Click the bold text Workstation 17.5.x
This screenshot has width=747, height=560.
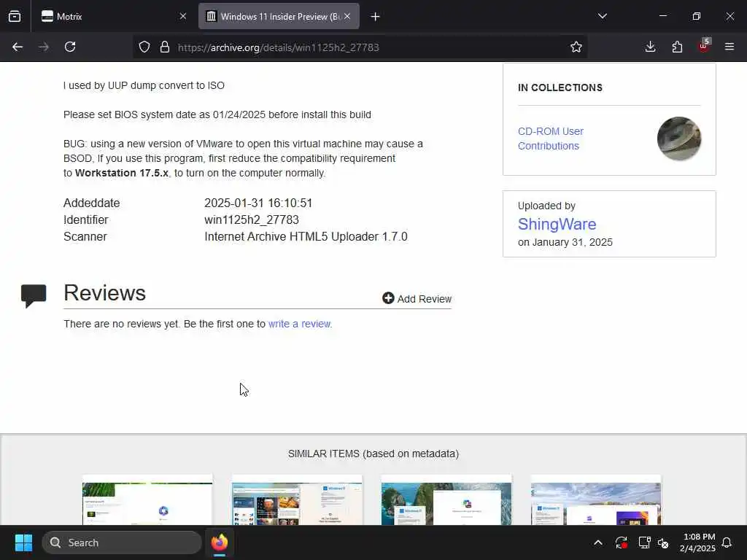tap(122, 173)
